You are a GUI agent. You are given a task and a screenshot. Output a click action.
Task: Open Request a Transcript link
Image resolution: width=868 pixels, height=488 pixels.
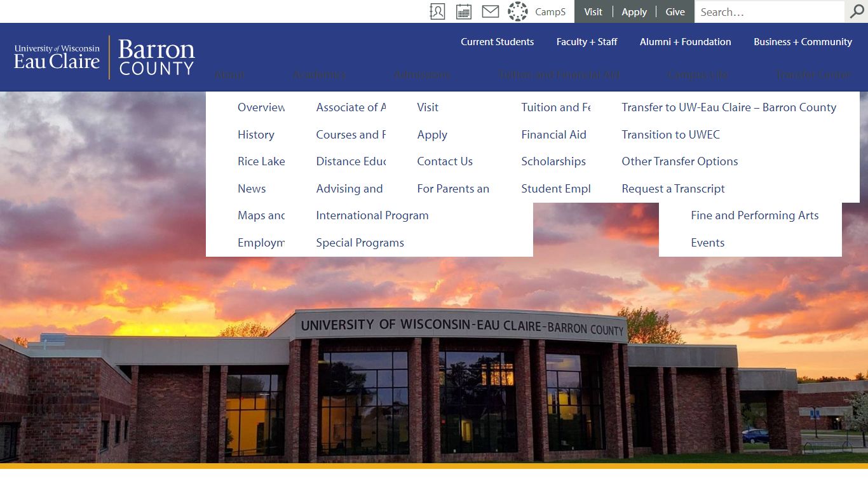[673, 189]
